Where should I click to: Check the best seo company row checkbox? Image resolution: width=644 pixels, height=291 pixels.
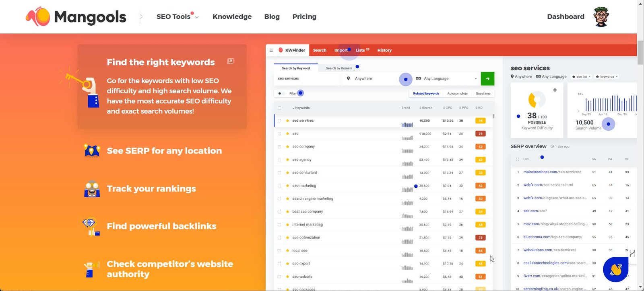click(279, 211)
